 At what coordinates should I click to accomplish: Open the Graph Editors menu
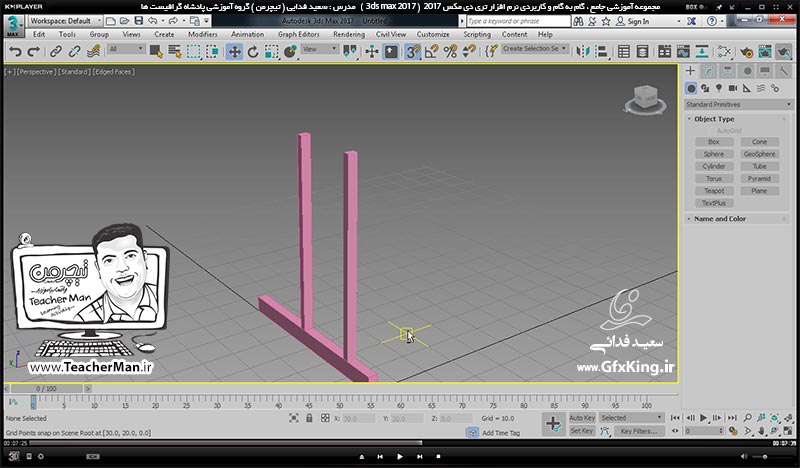(298, 34)
